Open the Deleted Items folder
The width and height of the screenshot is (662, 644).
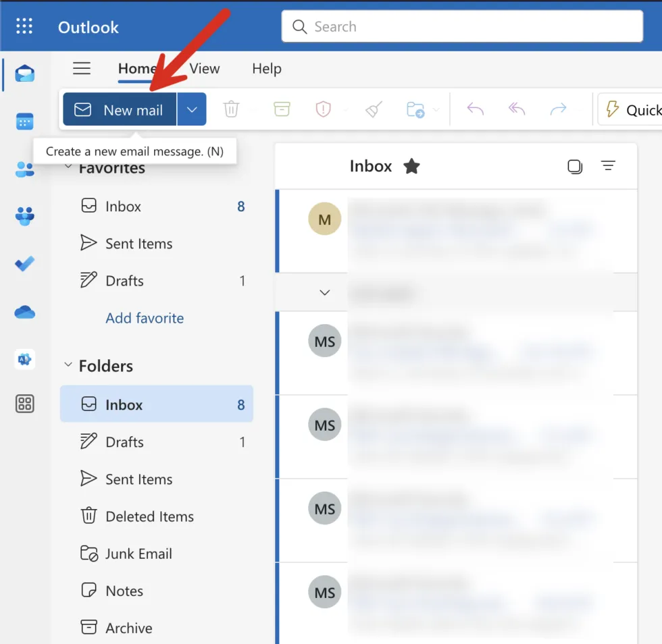157,516
